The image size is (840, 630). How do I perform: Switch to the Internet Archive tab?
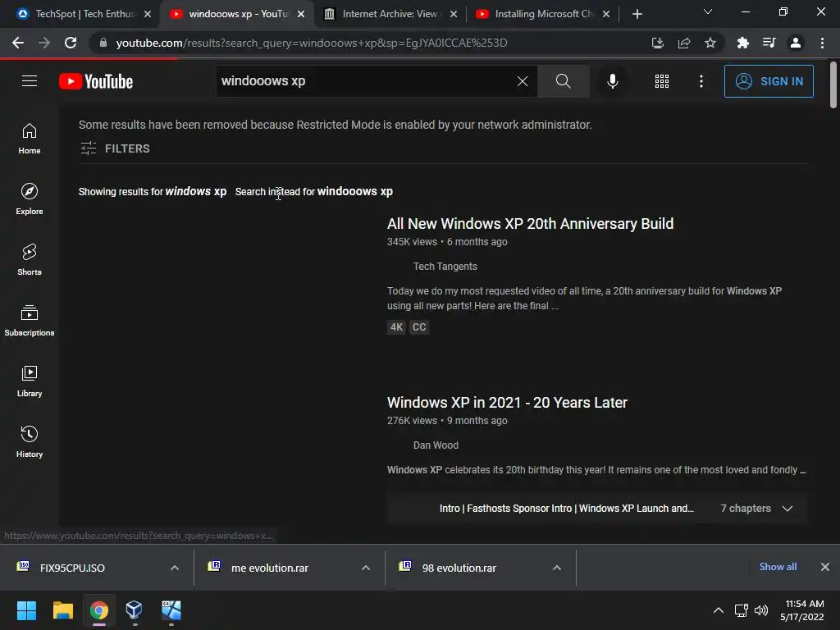click(x=388, y=14)
